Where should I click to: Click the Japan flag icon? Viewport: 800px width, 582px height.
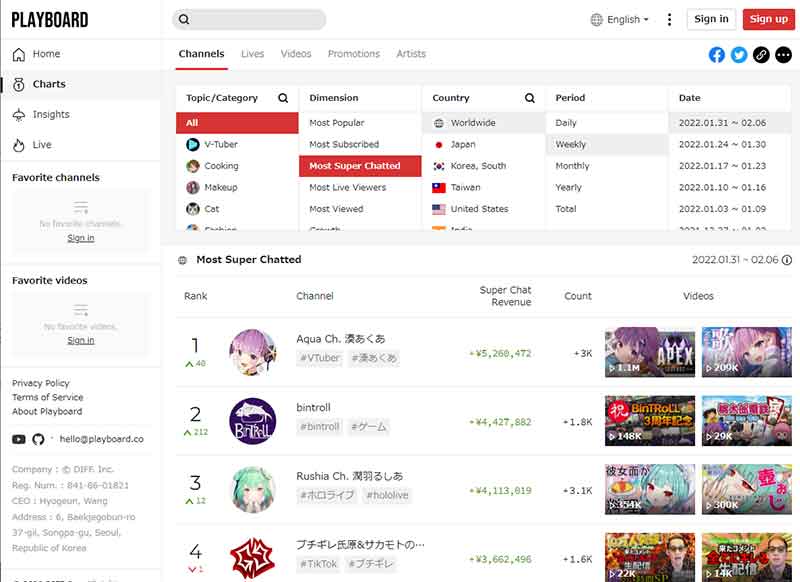pos(439,144)
